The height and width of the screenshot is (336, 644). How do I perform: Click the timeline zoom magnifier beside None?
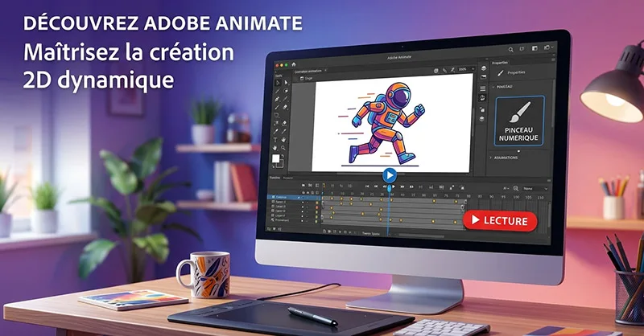coord(516,188)
